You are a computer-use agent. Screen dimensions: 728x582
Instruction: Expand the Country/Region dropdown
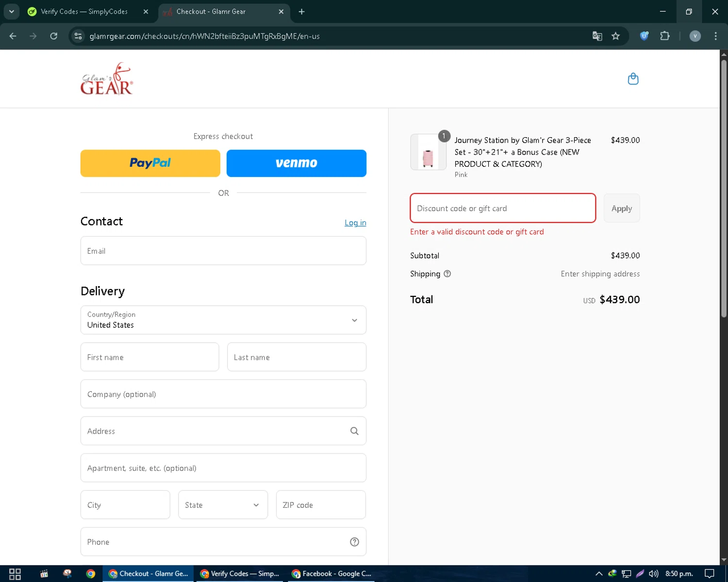coord(223,320)
